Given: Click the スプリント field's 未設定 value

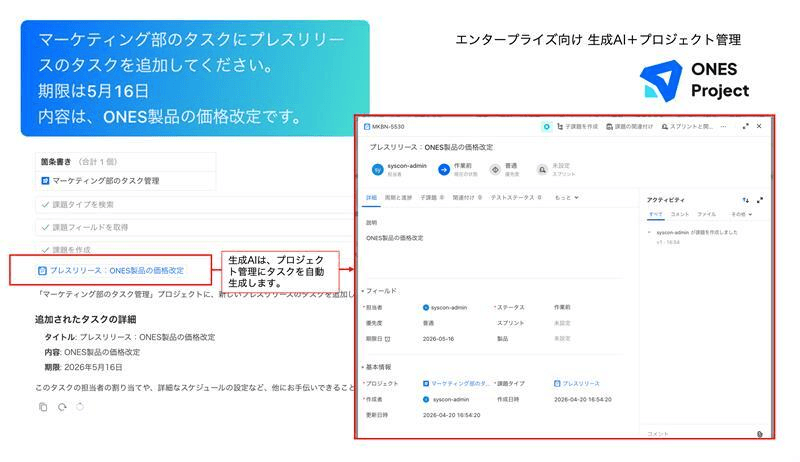Looking at the screenshot, I should 562,323.
